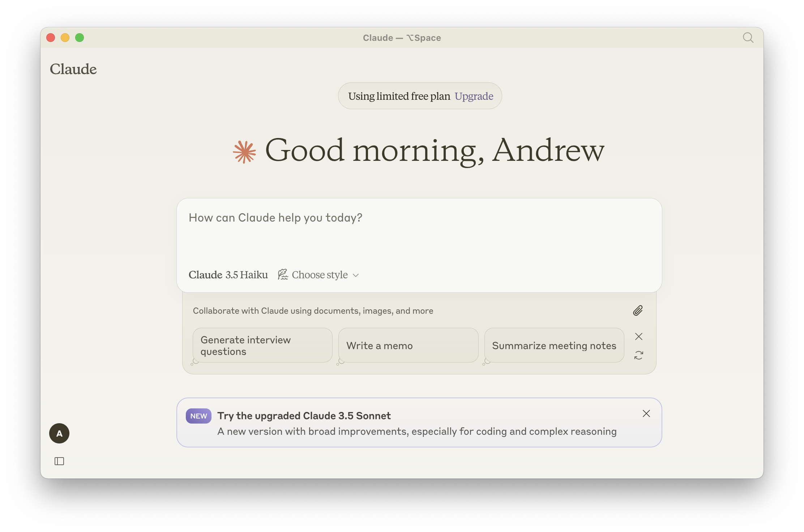Select the Claude — Space title bar
Image resolution: width=804 pixels, height=532 pixels.
pos(402,38)
